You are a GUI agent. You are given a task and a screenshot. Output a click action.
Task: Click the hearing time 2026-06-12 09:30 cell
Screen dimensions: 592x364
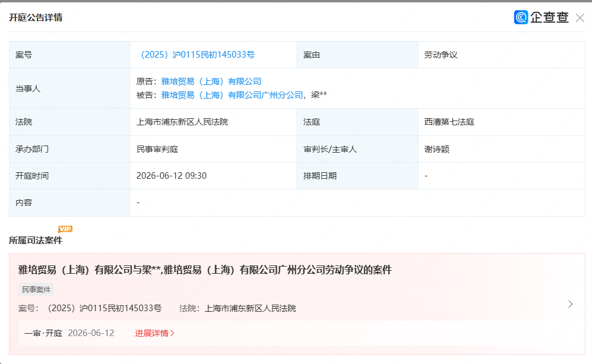(172, 176)
